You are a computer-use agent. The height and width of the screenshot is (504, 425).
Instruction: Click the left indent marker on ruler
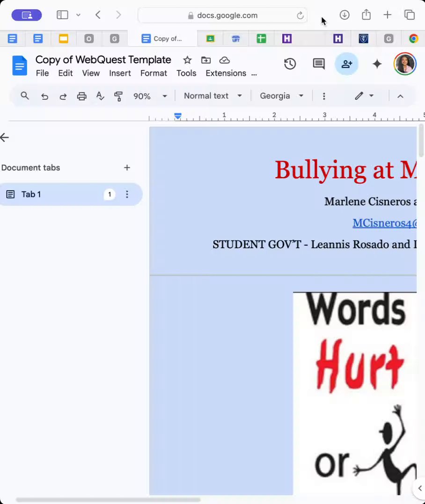[x=177, y=116]
